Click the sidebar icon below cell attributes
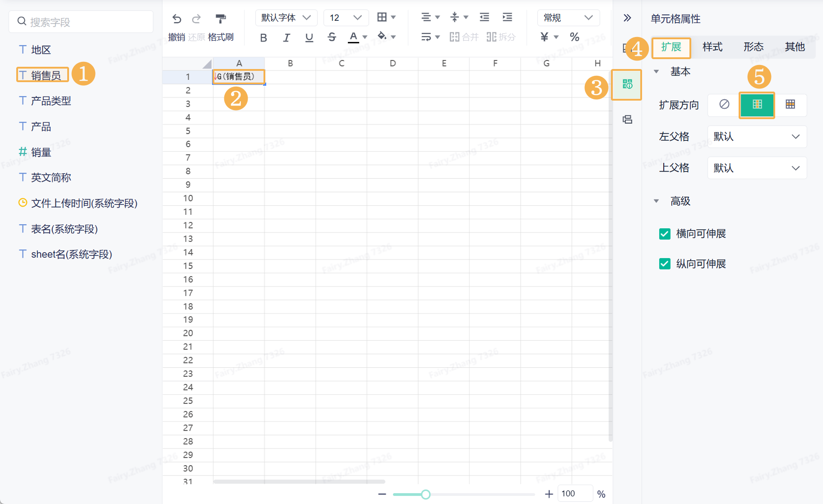The width and height of the screenshot is (823, 504). click(x=627, y=120)
